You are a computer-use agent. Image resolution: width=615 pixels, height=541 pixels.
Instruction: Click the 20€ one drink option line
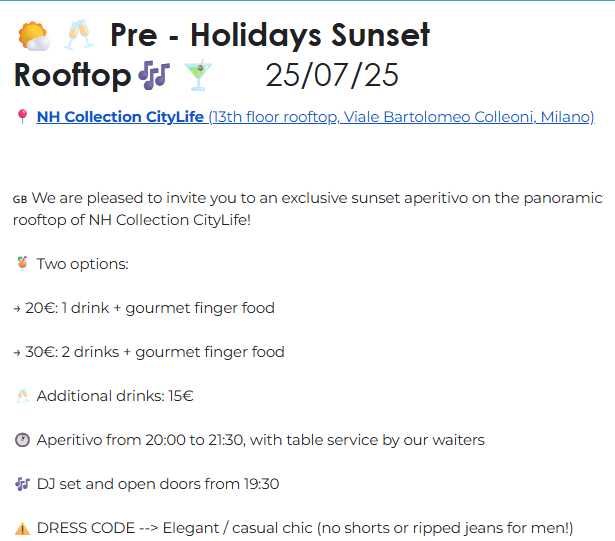[144, 308]
